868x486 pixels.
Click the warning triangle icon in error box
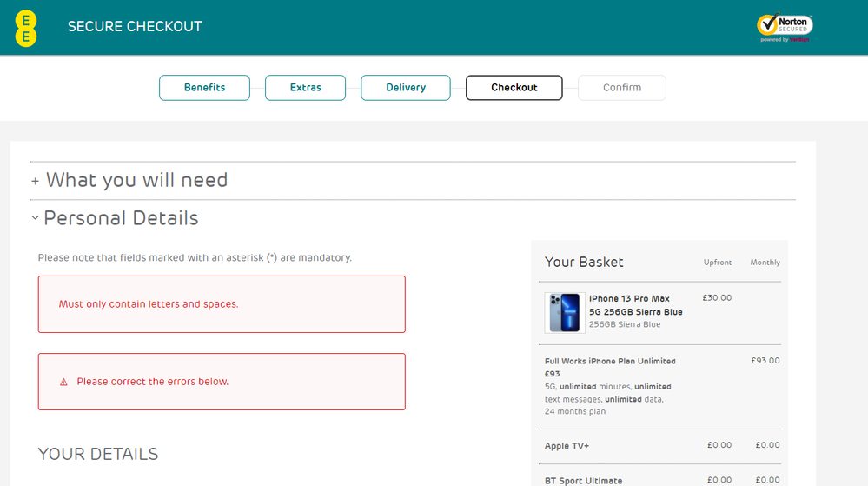63,383
